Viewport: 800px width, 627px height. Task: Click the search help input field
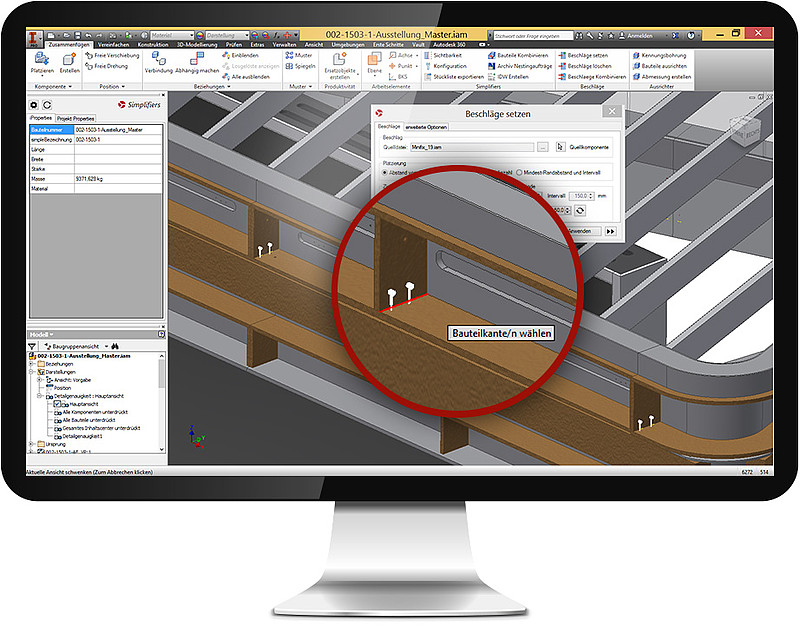(x=533, y=36)
